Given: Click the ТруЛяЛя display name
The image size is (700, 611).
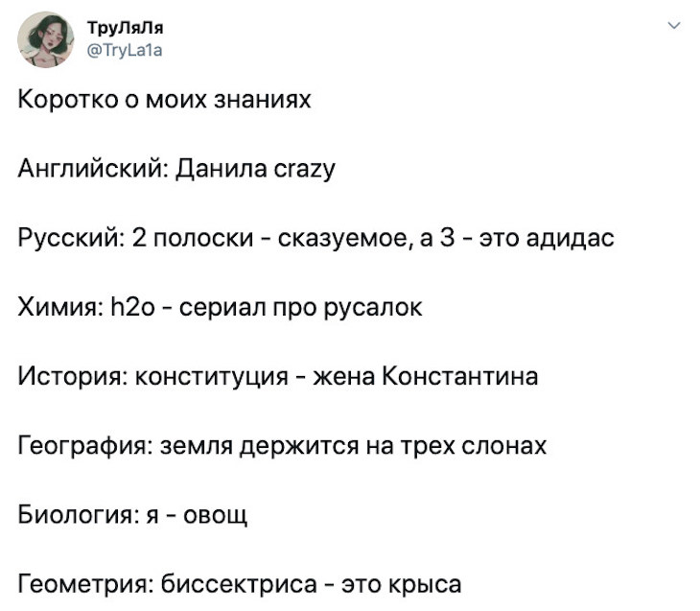Looking at the screenshot, I should pos(126,28).
